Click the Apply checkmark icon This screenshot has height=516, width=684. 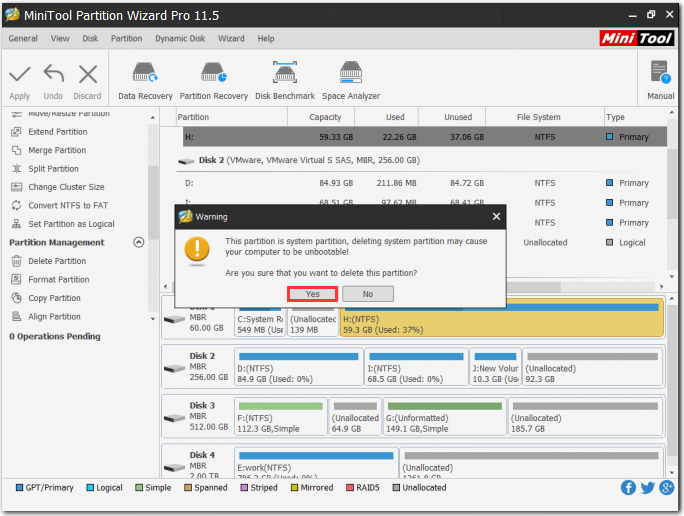(20, 75)
